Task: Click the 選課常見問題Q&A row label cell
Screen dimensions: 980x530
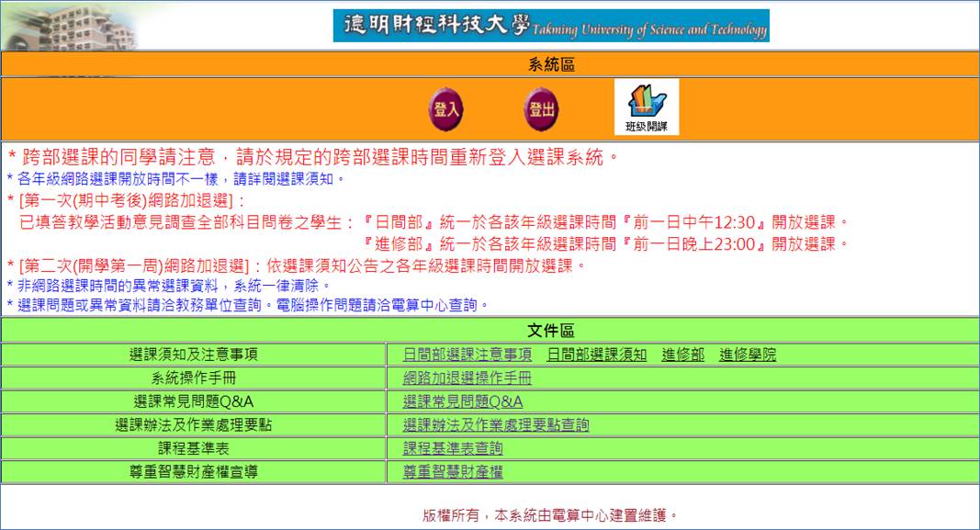Action: 193,401
